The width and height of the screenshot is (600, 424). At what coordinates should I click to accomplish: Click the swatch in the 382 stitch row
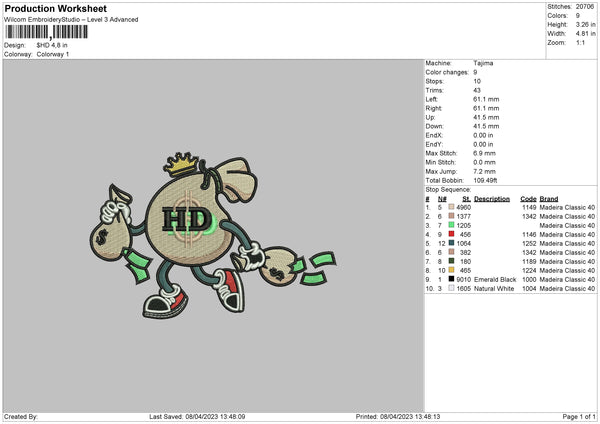point(452,252)
